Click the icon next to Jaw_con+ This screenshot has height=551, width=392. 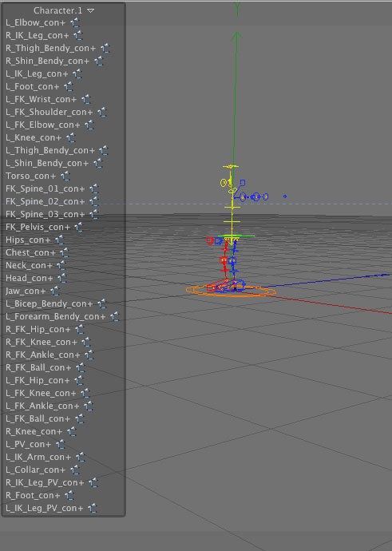point(55,291)
